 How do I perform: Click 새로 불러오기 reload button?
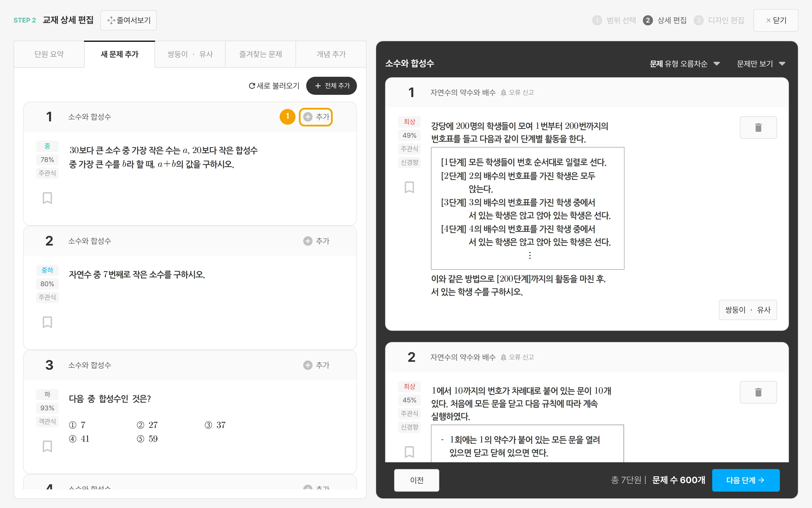274,86
